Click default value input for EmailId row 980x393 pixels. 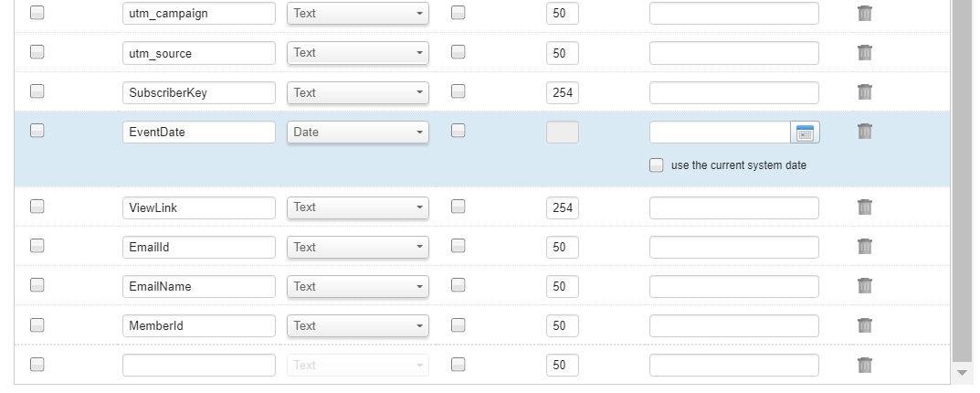point(733,248)
